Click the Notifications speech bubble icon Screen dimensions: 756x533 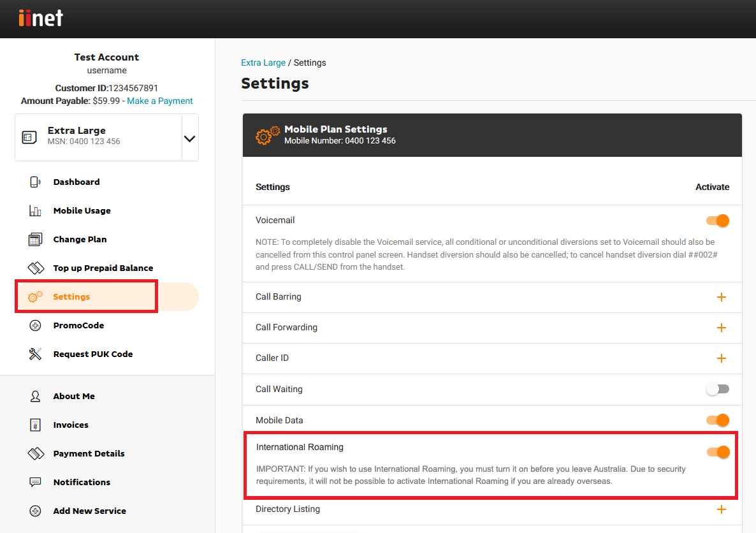35,483
